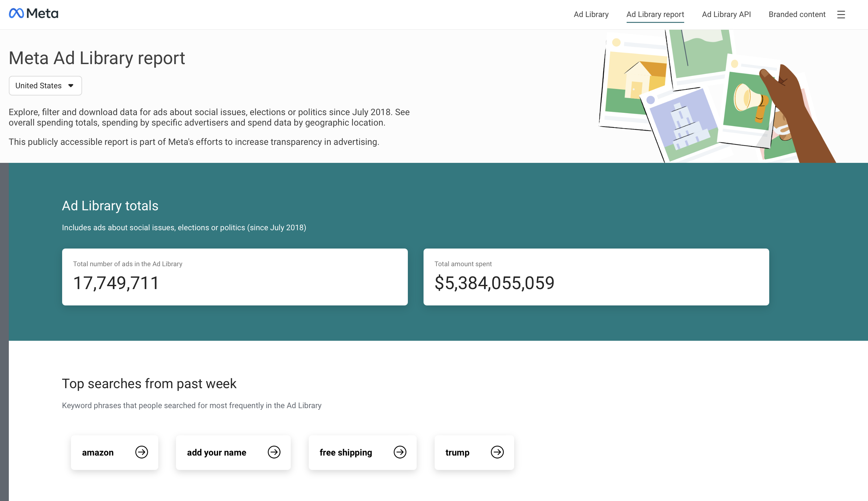Click the arrow icon next to amazon
The image size is (868, 501).
[x=141, y=452]
